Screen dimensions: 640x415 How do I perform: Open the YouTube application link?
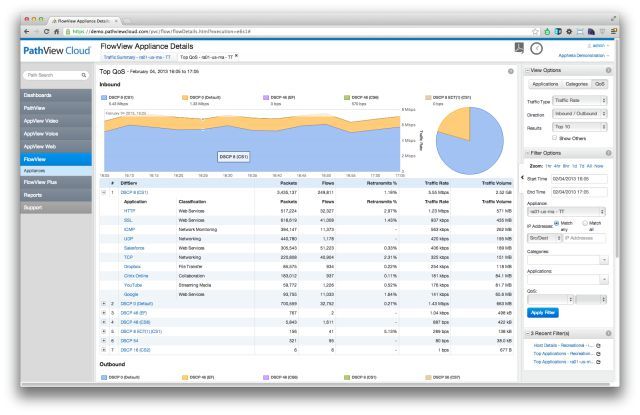coord(133,285)
